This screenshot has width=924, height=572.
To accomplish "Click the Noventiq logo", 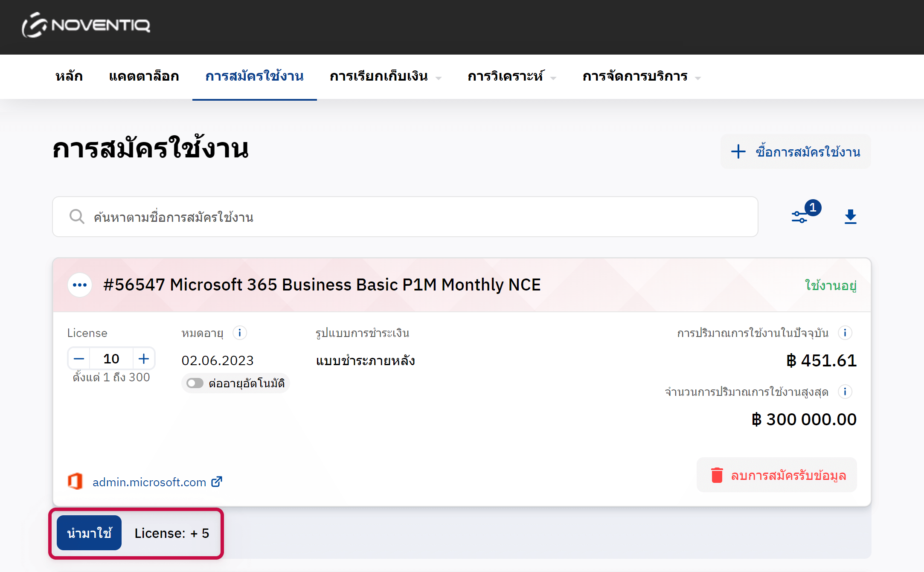I will 86,25.
